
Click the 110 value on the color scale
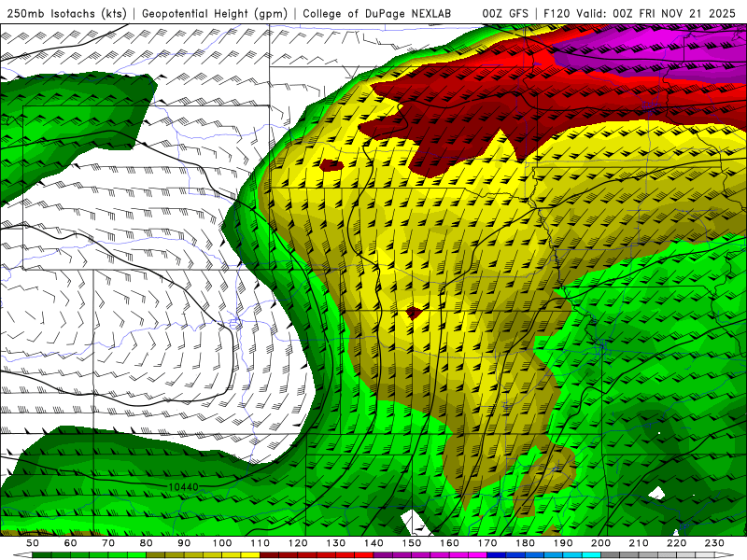pos(261,543)
